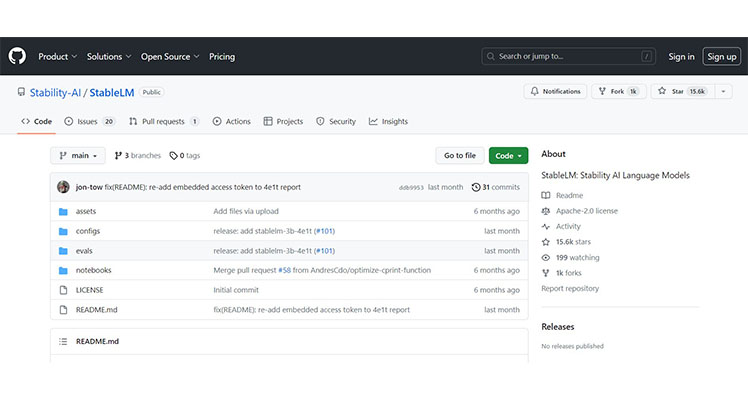Open README.md in the file list
748x400 pixels.
coord(96,310)
